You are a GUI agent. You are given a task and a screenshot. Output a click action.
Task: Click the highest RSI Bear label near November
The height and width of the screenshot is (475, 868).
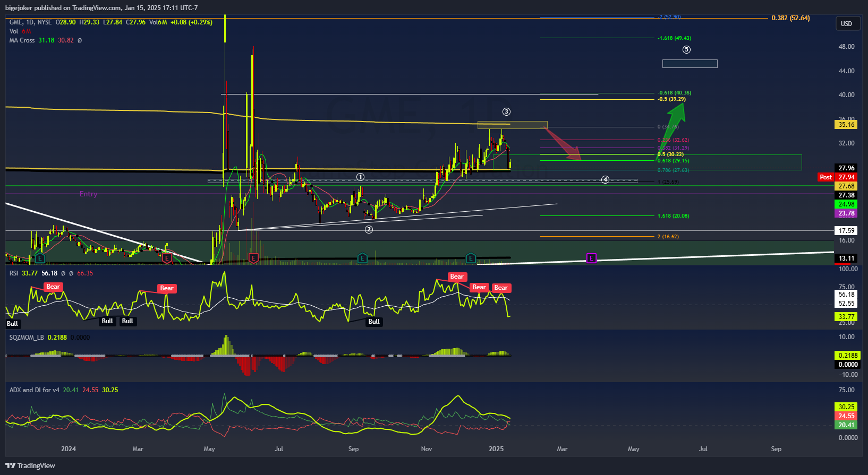coord(457,277)
